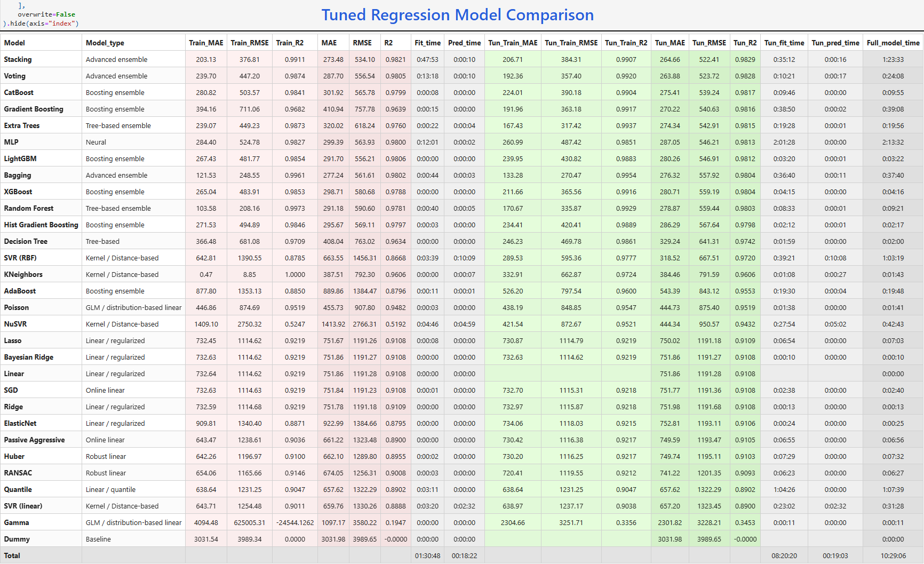Click the "Train_R2" column header
The width and height of the screenshot is (924, 564).
coord(290,43)
